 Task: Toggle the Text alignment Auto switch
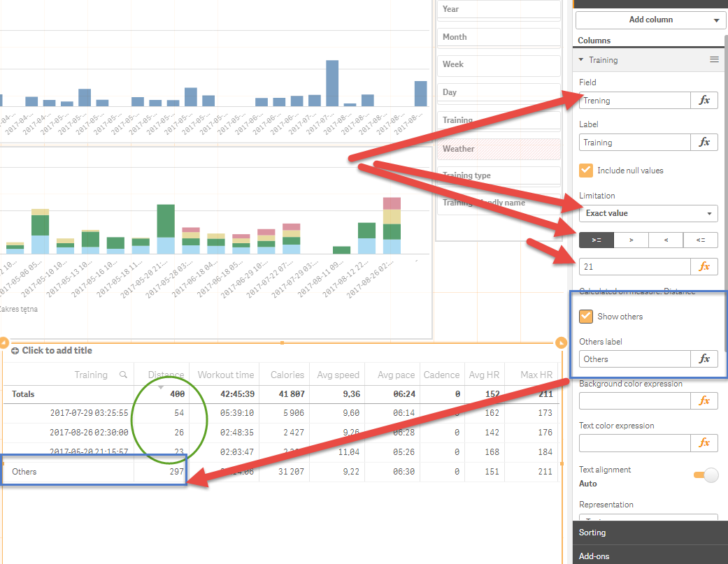point(706,475)
